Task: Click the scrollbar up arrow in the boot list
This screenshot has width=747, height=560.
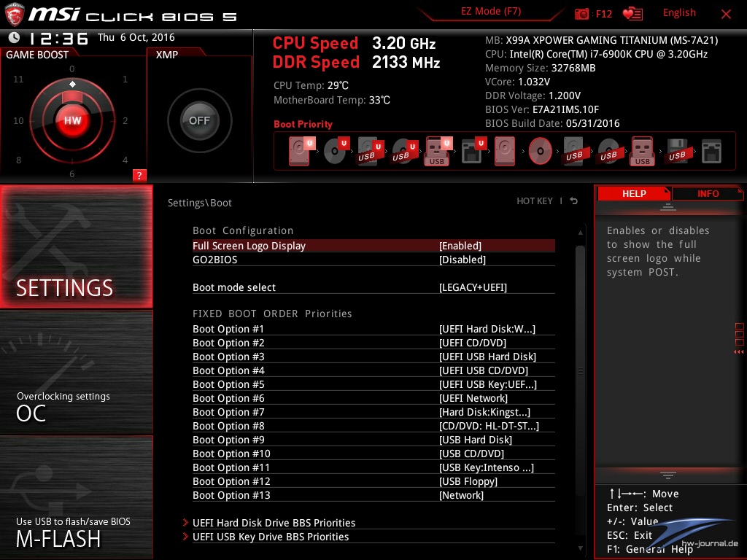Action: (580, 233)
